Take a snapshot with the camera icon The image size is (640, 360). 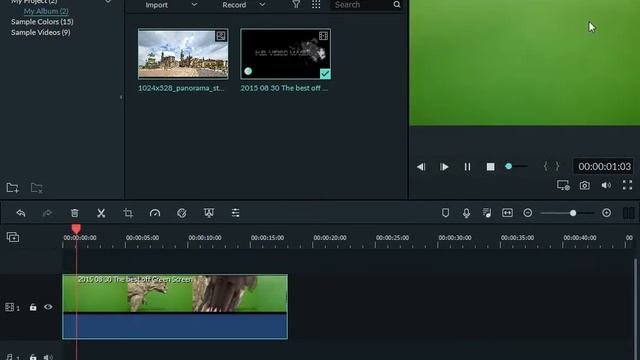pyautogui.click(x=584, y=185)
